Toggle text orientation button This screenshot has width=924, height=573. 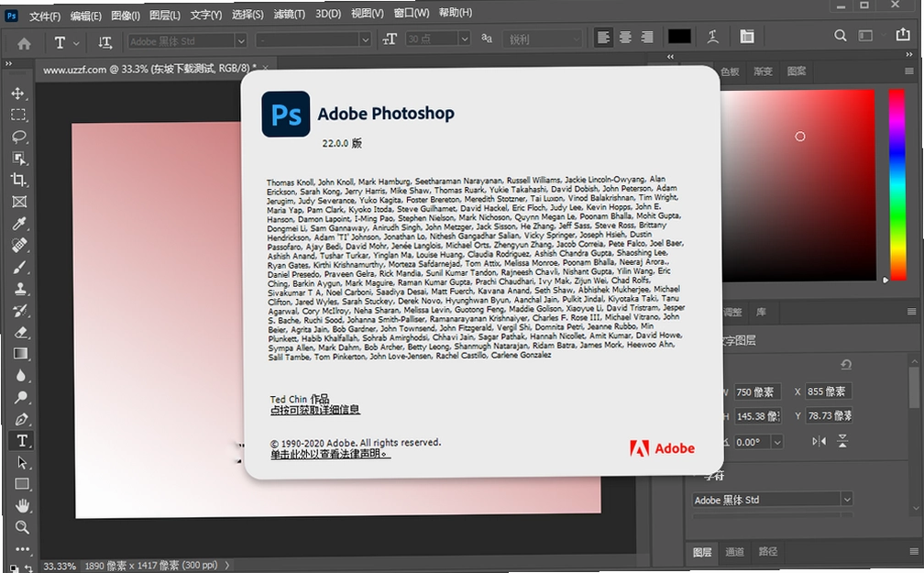tap(104, 42)
